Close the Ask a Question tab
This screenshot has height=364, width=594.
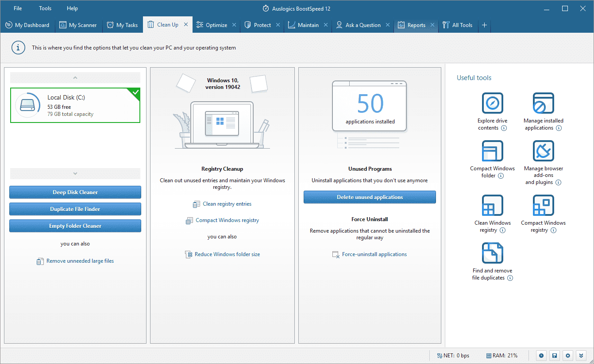coord(388,25)
